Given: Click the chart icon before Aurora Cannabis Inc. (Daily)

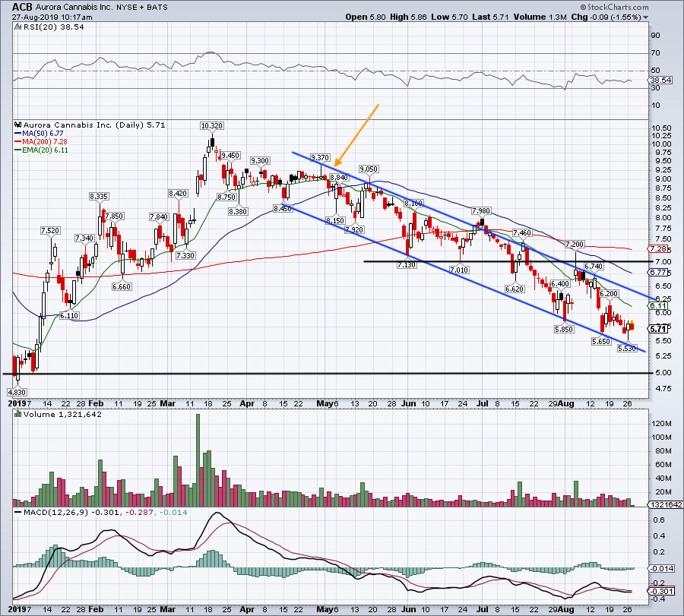Looking at the screenshot, I should (17, 125).
